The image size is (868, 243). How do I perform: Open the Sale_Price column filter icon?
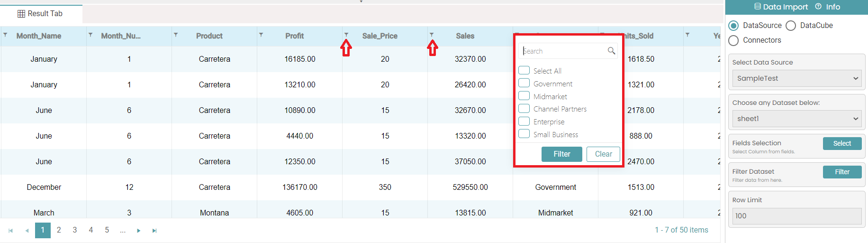346,35
